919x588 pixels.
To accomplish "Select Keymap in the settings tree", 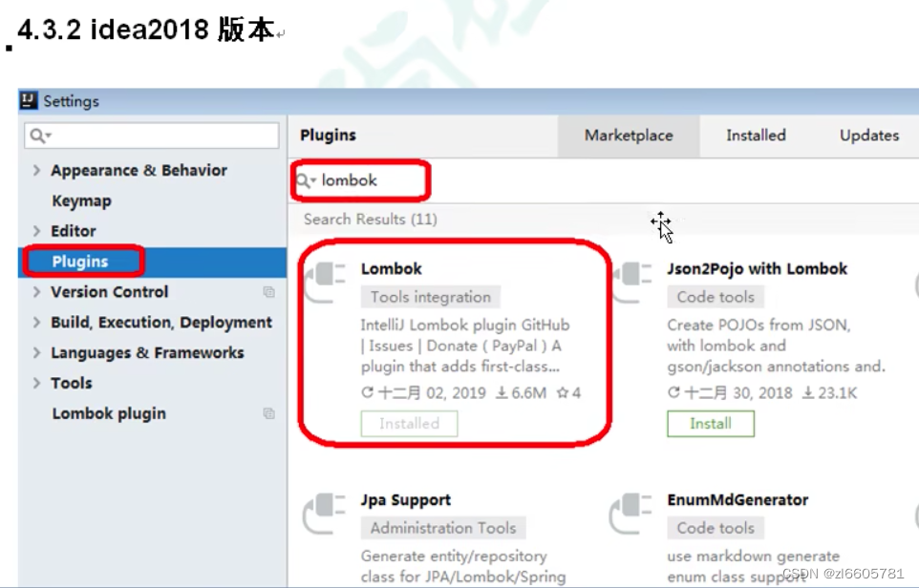I will click(x=81, y=200).
